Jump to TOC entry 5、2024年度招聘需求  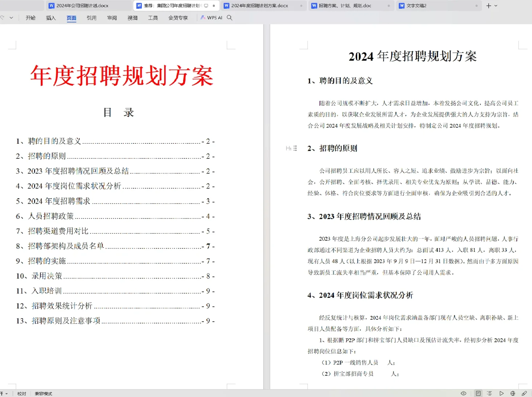(x=115, y=201)
